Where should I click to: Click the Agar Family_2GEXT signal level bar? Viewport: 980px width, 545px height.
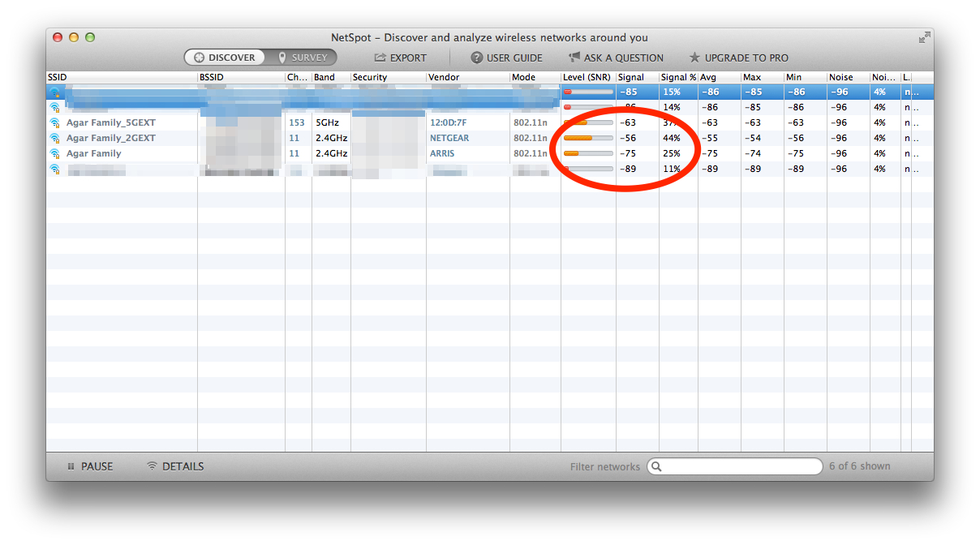click(588, 138)
